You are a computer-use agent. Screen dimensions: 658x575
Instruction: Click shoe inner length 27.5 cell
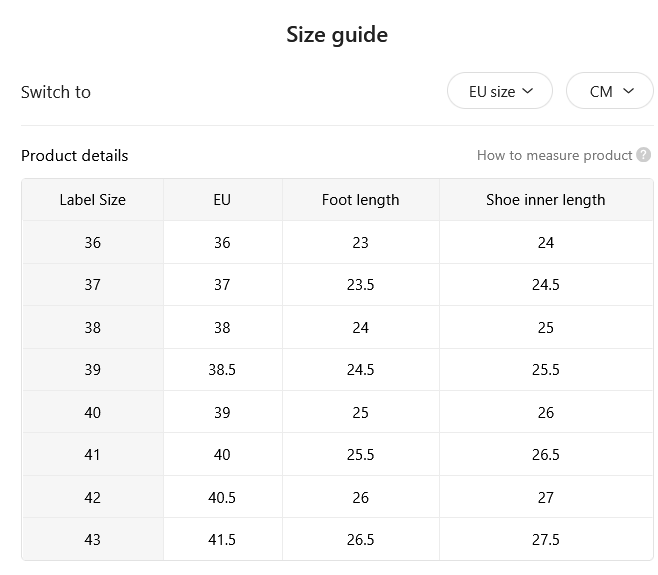pos(546,539)
